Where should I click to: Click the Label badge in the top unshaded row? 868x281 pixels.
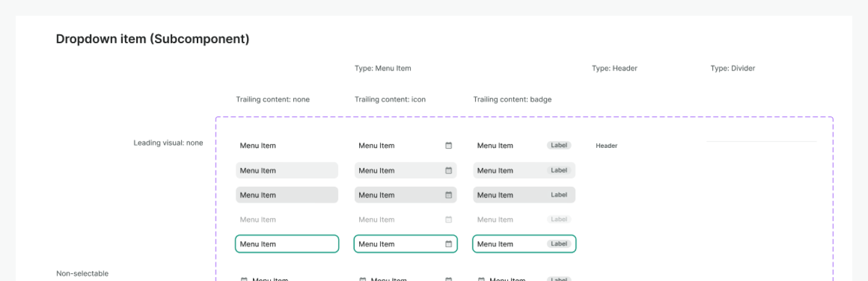click(558, 145)
